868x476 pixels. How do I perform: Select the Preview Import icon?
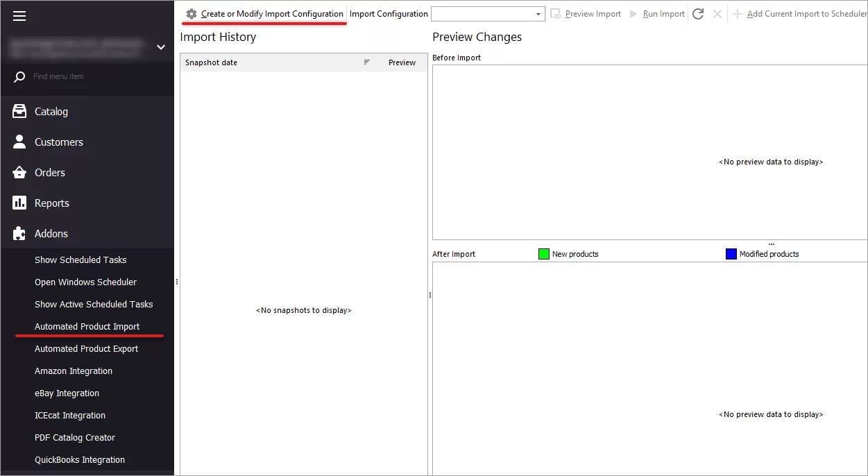[x=555, y=13]
